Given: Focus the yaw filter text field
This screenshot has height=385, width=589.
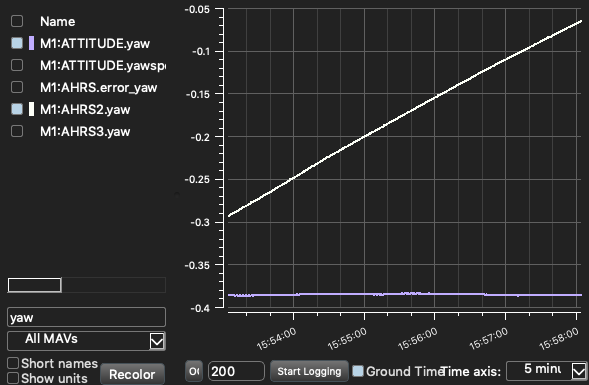Looking at the screenshot, I should 86,317.
